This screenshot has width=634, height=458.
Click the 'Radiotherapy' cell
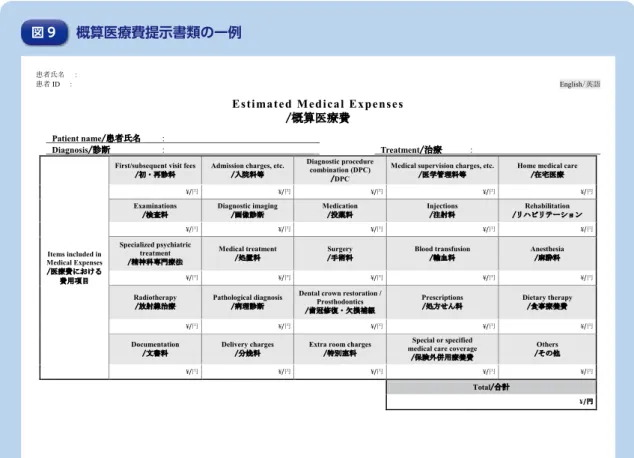click(155, 302)
